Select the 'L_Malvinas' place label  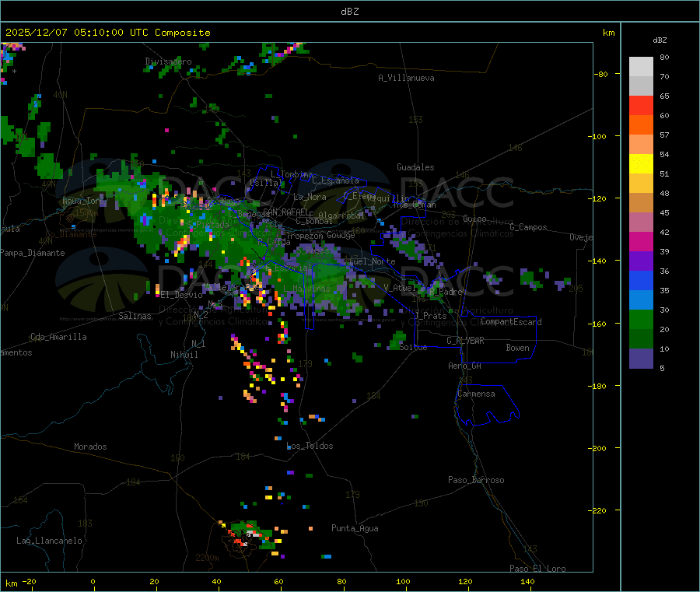tap(306, 289)
